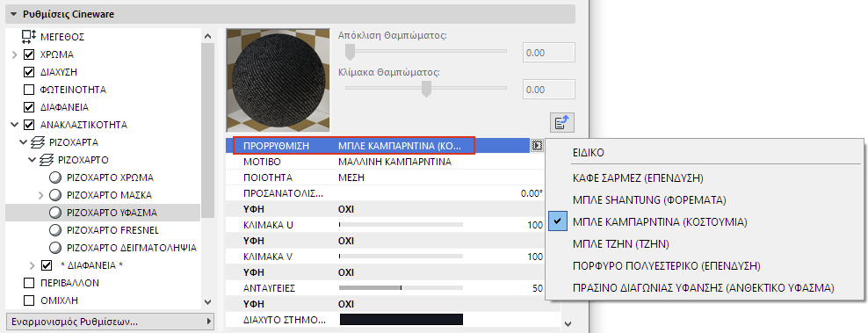Collapse the ΑΝΑΚΛΑΣΤΙΚΟΤΗΤΑ tree node

14,125
